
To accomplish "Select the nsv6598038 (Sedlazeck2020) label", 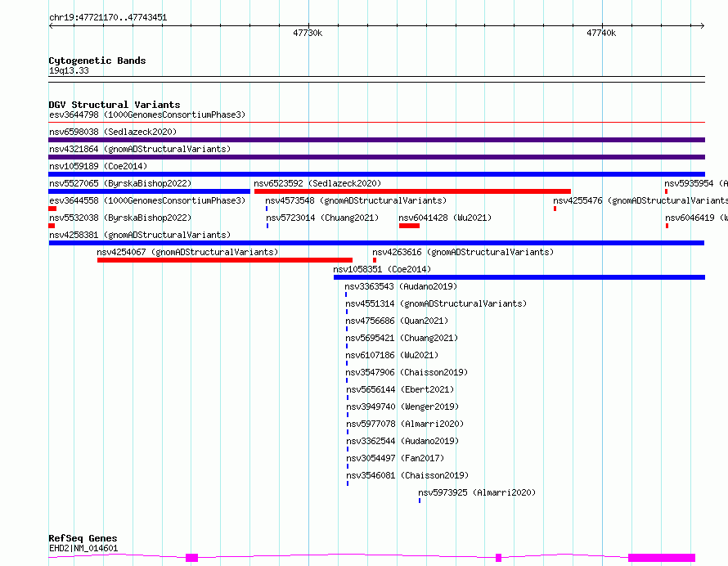I will click(x=113, y=132).
